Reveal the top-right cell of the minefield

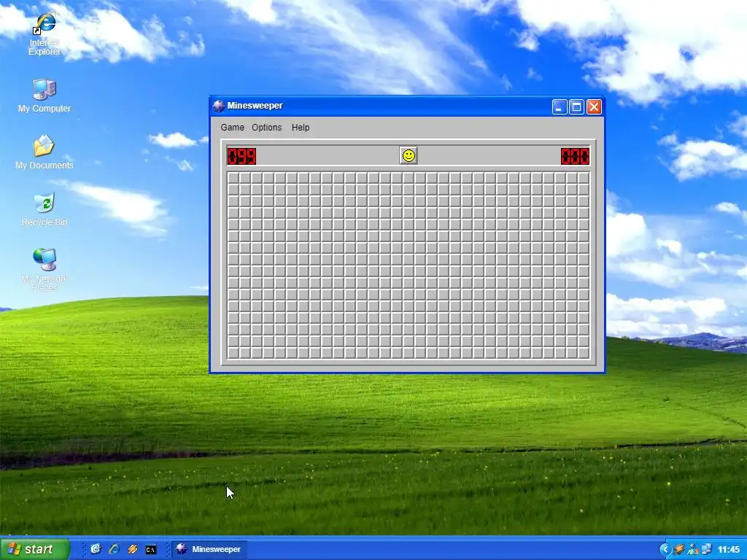click(584, 178)
